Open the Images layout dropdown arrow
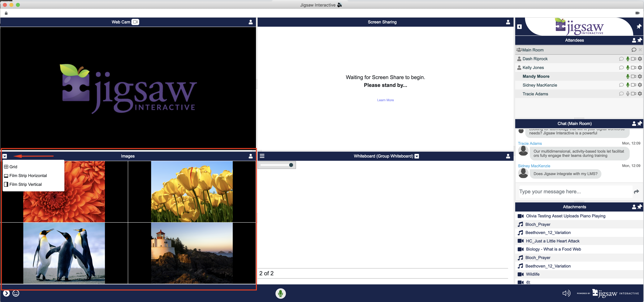The width and height of the screenshot is (644, 302). point(5,156)
